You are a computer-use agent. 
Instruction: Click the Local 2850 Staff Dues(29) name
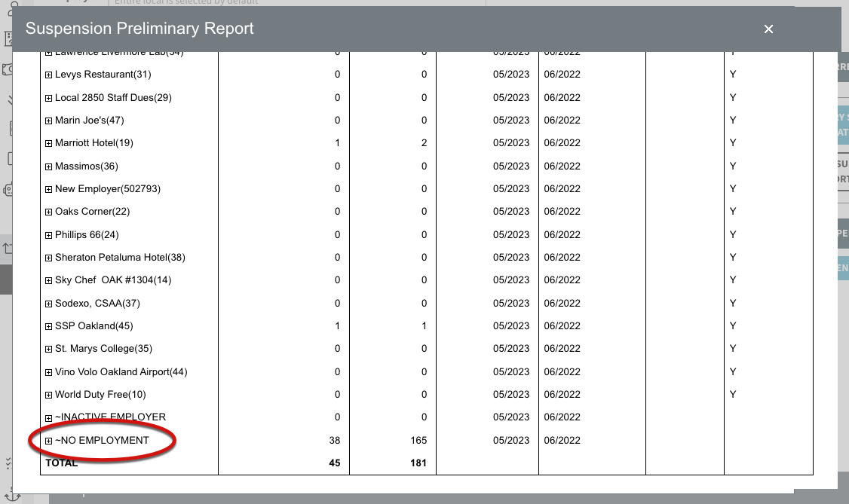[113, 97]
